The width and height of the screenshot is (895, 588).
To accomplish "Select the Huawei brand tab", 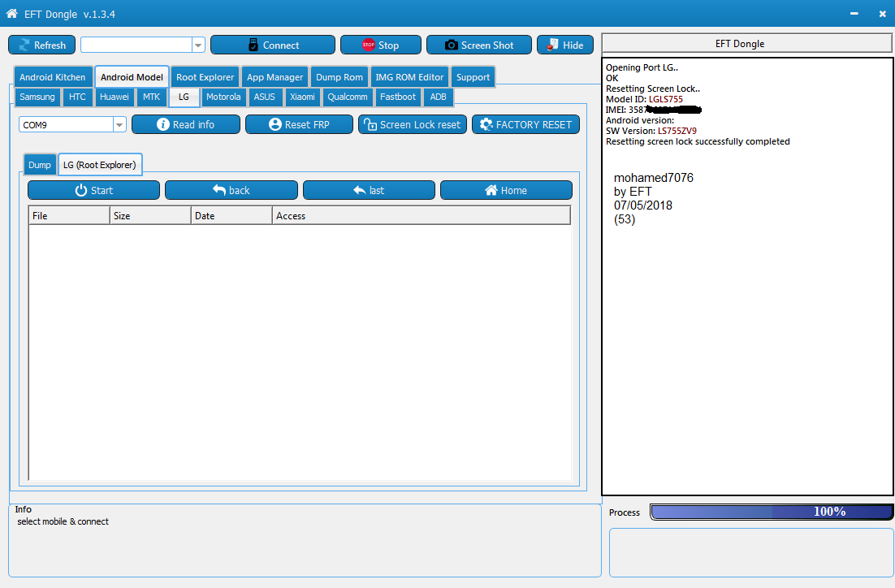I will pyautogui.click(x=115, y=97).
